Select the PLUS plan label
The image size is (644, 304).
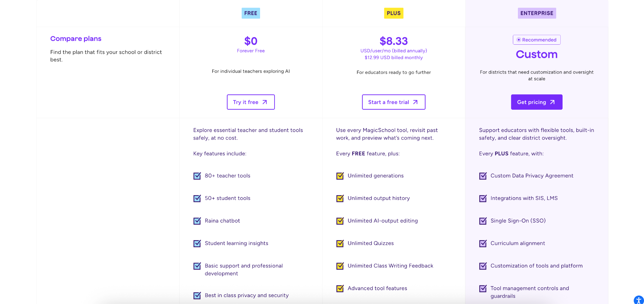click(394, 13)
